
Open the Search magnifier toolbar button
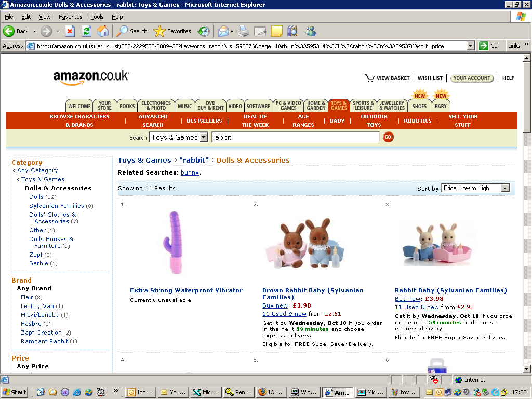pos(131,31)
